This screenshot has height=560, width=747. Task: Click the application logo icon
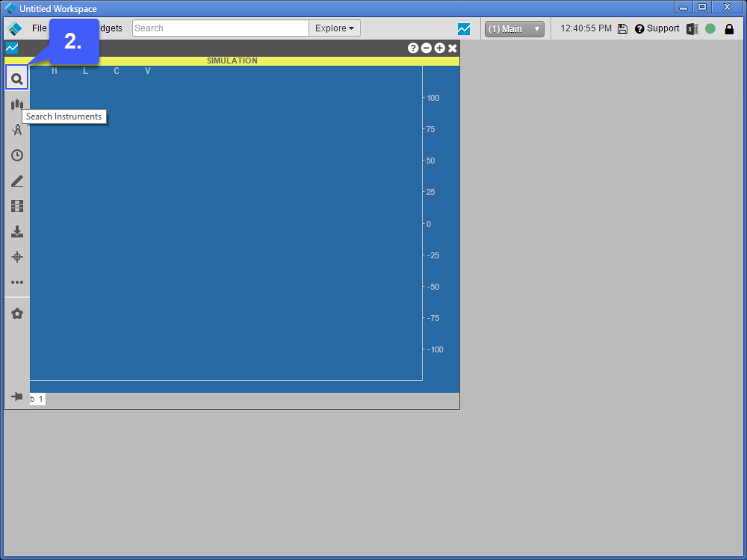pyautogui.click(x=15, y=28)
